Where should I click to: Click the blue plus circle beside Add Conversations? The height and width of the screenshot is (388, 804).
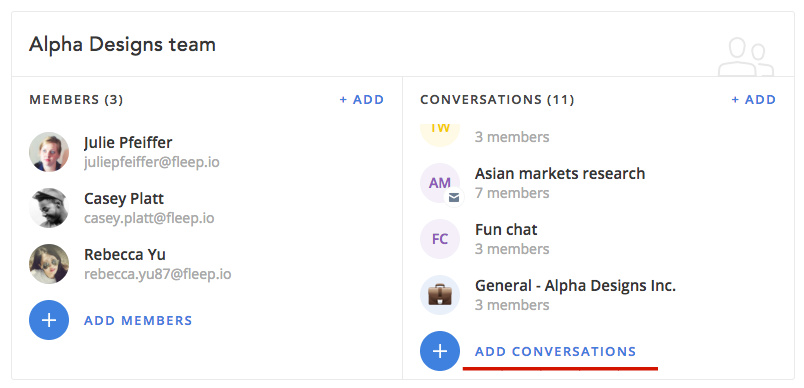pos(440,351)
